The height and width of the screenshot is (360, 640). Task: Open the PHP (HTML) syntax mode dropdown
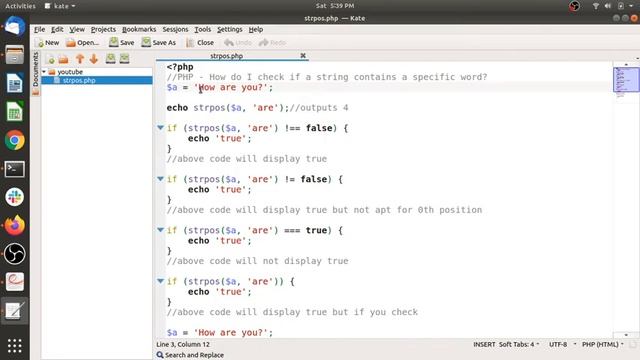click(602, 344)
